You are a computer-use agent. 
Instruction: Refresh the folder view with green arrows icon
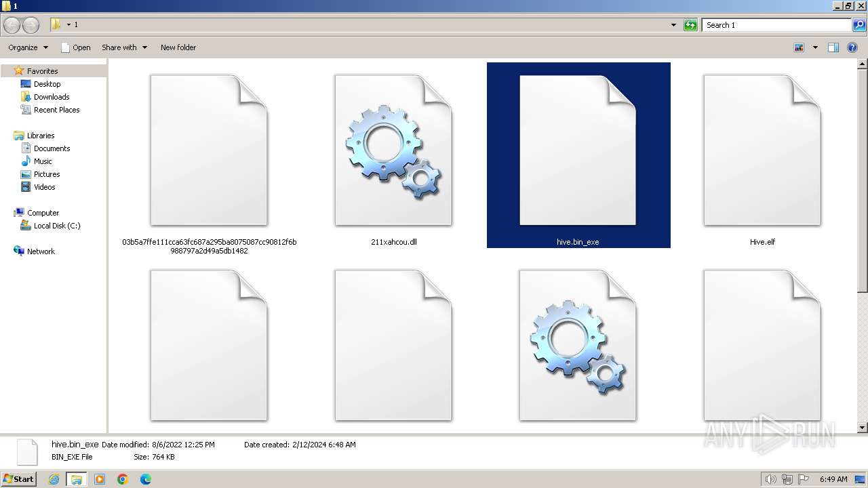pos(690,25)
